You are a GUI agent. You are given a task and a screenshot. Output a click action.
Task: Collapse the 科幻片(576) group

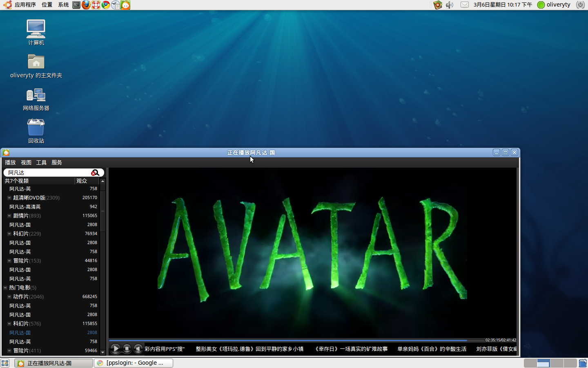pyautogui.click(x=9, y=323)
